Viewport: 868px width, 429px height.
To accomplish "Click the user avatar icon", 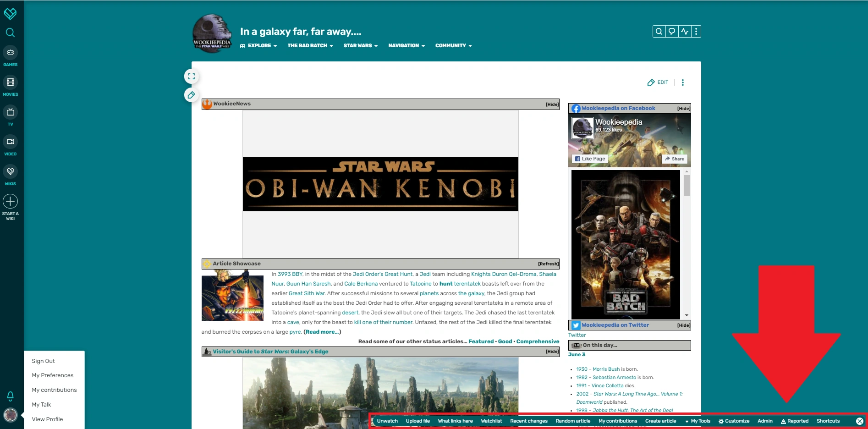I will click(10, 415).
